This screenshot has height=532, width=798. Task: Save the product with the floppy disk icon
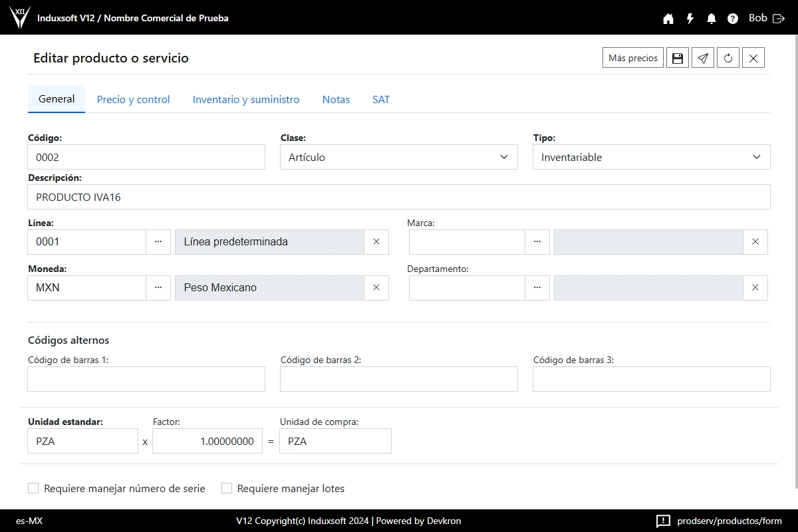point(678,58)
